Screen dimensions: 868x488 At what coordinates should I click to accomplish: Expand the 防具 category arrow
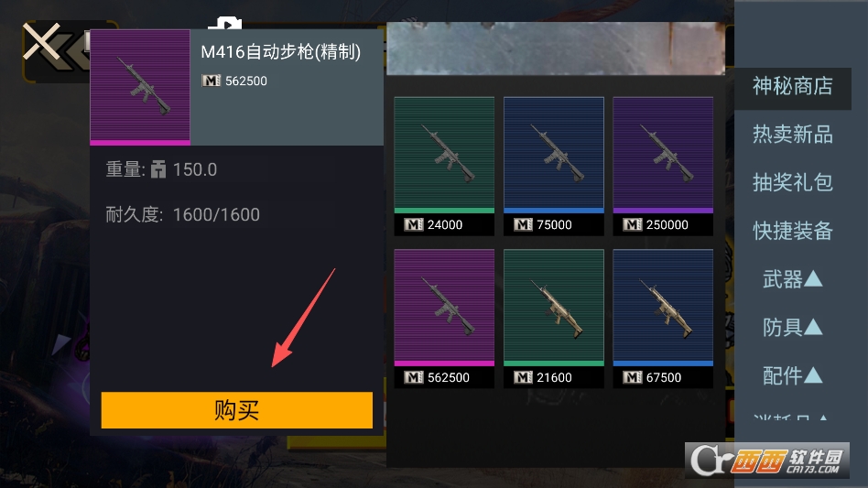(x=813, y=327)
